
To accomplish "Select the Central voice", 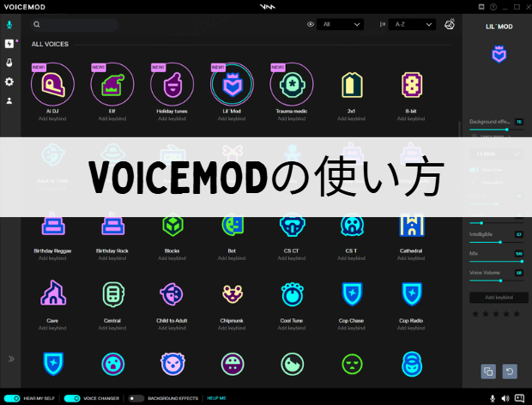I will tap(112, 293).
